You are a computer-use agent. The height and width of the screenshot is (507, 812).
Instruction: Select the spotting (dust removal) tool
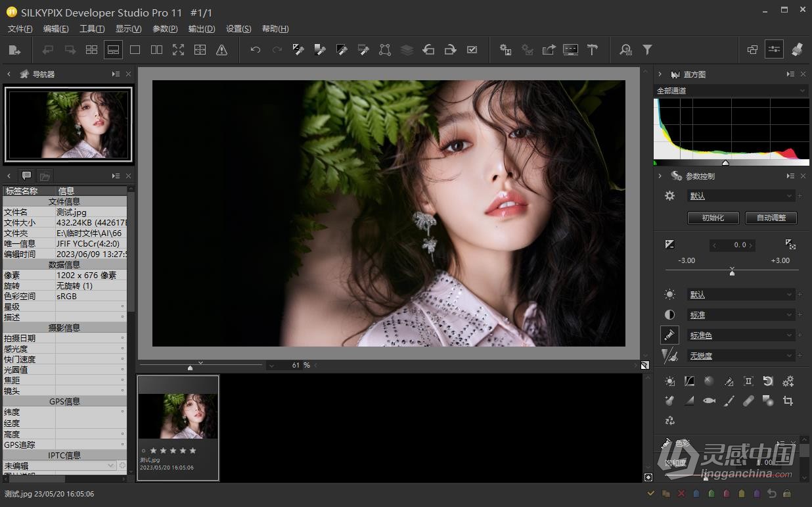point(748,400)
